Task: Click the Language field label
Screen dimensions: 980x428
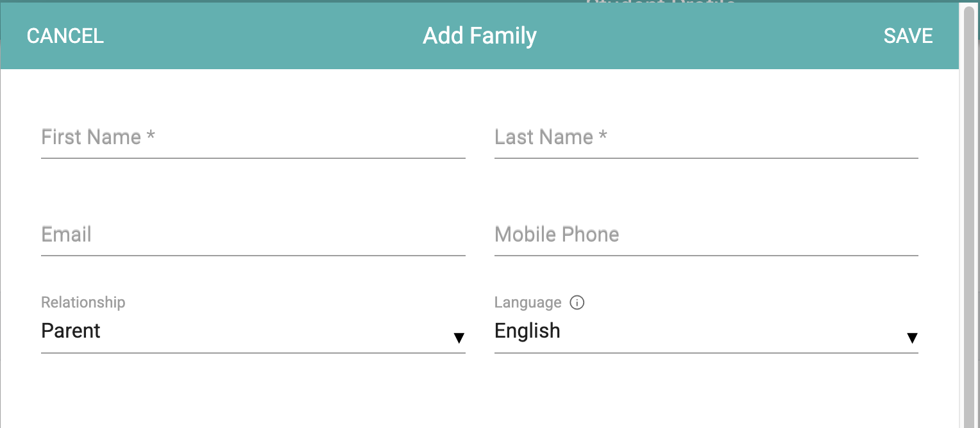Action: click(x=528, y=302)
